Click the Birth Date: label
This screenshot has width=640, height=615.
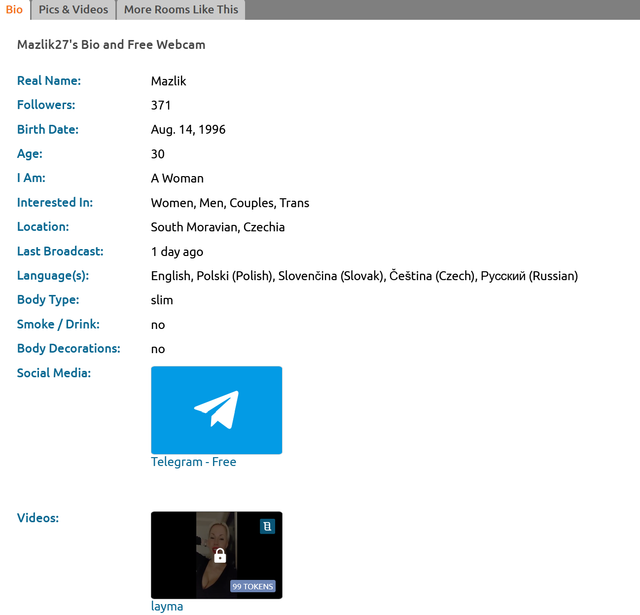[48, 129]
